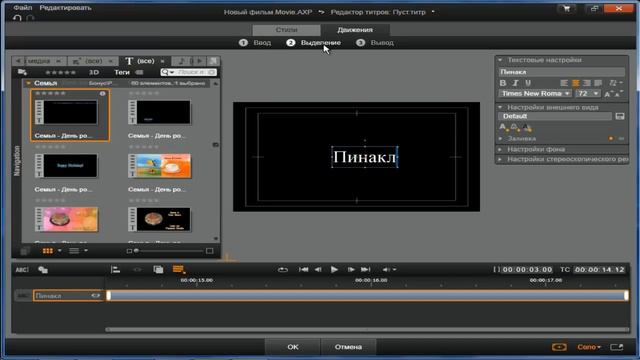Expand the Заливка section

click(x=500, y=139)
